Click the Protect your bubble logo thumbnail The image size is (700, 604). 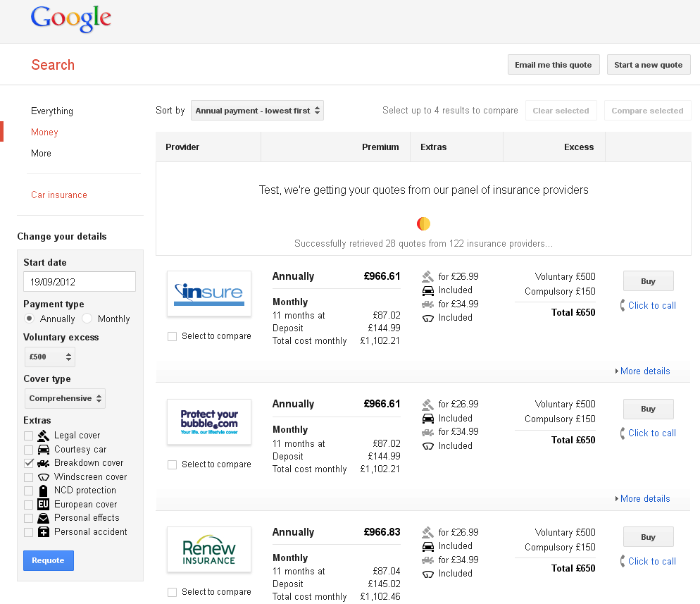click(209, 421)
